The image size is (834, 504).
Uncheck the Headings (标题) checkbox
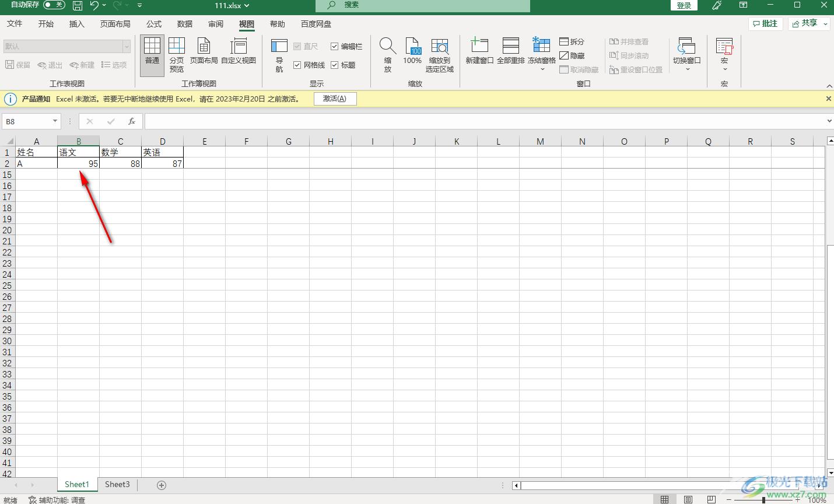tap(334, 65)
